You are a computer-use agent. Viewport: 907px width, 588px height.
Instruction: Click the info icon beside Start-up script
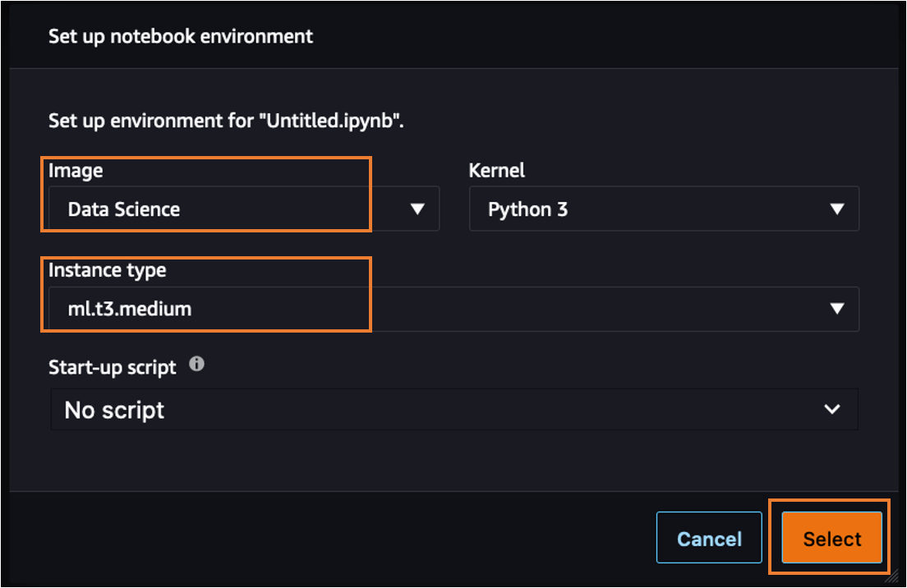[x=196, y=365]
